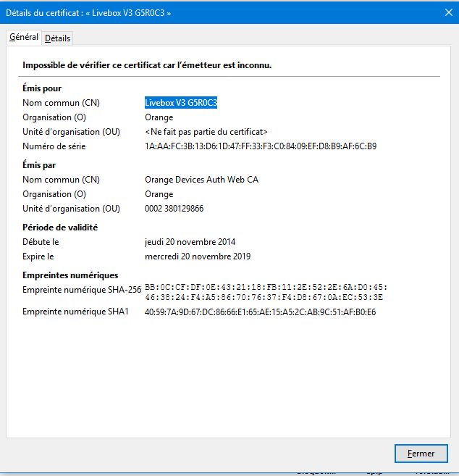Select the Général tab
Screen dimensions: 459x476
(x=23, y=38)
